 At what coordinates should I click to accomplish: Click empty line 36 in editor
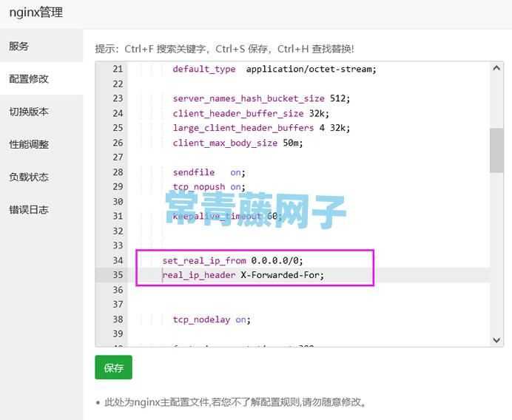[309, 290]
